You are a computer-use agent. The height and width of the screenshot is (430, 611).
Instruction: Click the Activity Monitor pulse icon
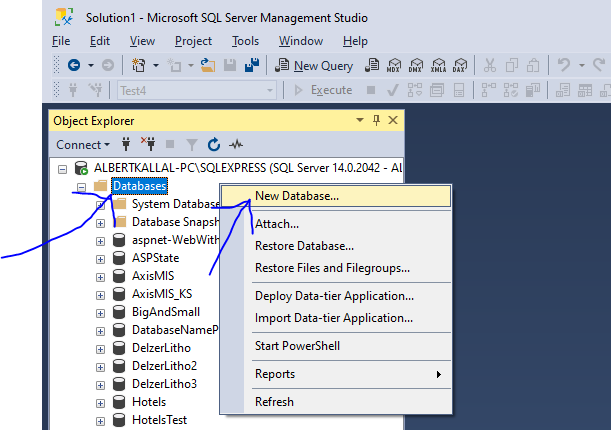click(x=236, y=145)
